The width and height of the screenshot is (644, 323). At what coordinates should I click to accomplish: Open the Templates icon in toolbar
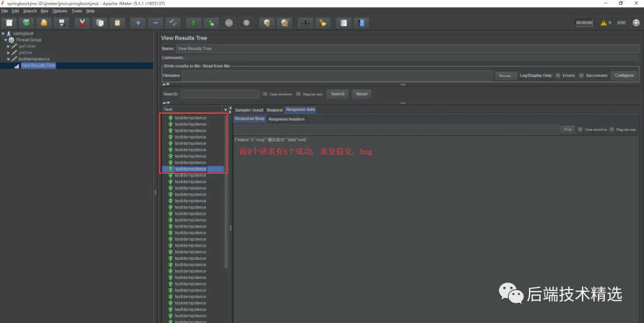click(x=26, y=23)
